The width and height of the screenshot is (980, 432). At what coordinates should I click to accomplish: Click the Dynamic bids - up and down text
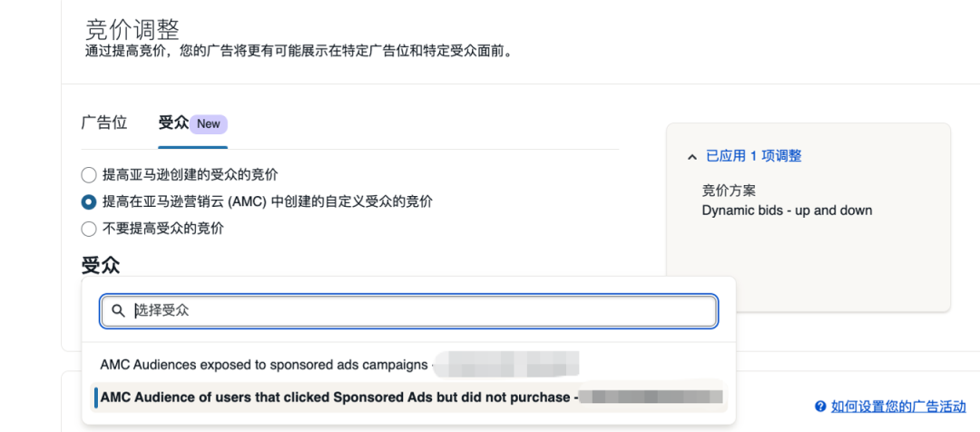[787, 211]
